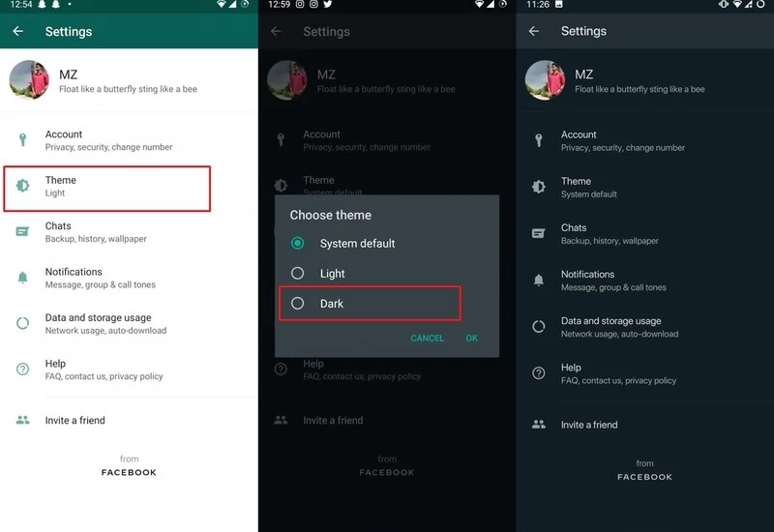Tap the Notifications bell icon on the right dark screen
Image resolution: width=774 pixels, height=532 pixels.
coord(539,281)
